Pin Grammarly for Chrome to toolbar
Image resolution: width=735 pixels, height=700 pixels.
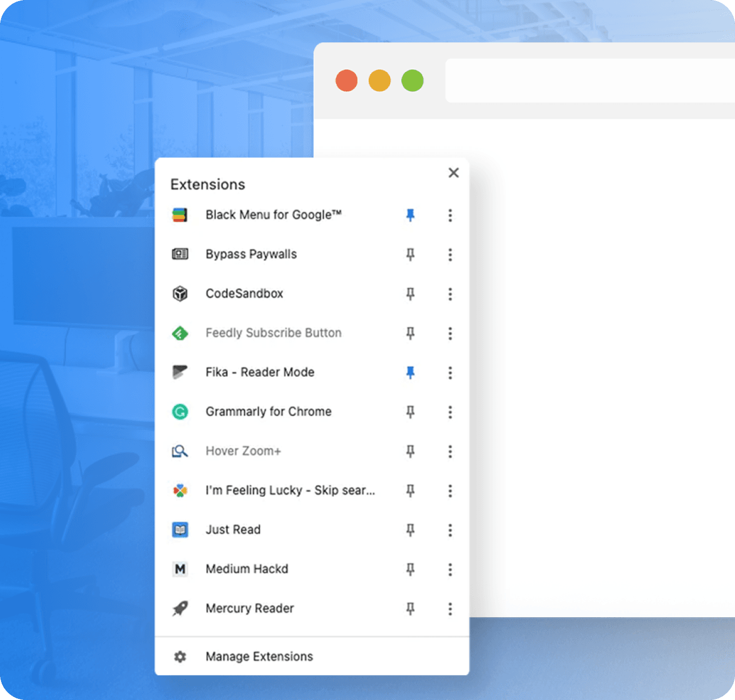(x=410, y=412)
